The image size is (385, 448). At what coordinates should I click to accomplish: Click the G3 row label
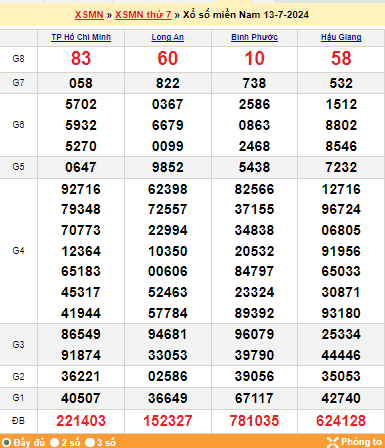point(18,344)
